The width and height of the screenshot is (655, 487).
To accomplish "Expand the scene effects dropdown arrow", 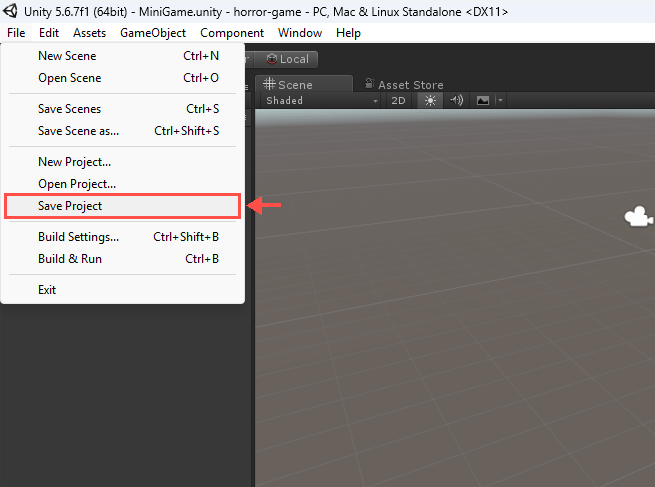I will pos(500,101).
